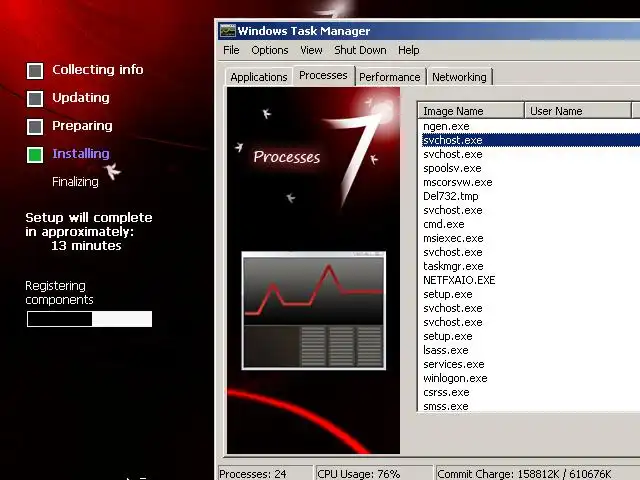Select the ngen.exe process
The height and width of the screenshot is (480, 640).
446,126
